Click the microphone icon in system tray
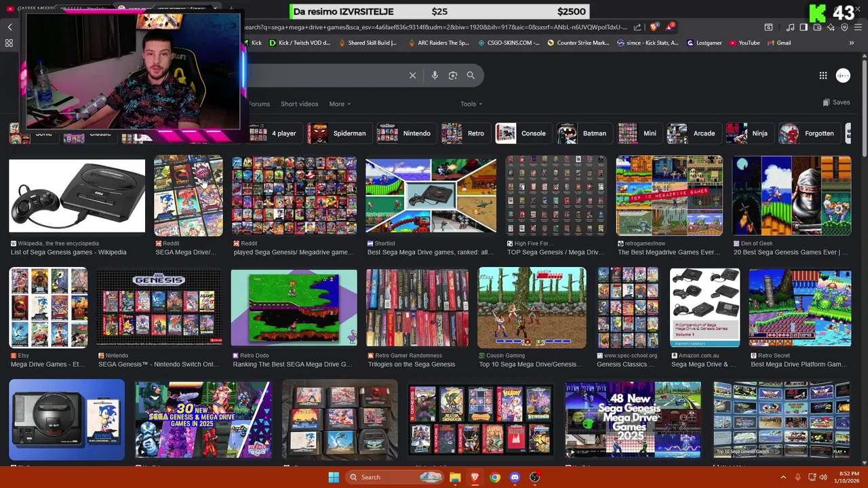Viewport: 868px width, 488px height. pyautogui.click(x=797, y=477)
